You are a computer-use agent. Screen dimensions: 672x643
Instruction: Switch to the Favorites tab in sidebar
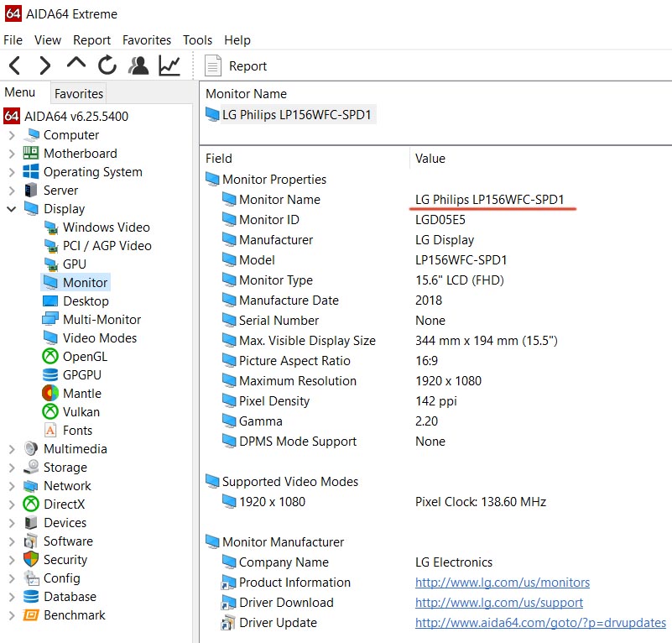(79, 93)
